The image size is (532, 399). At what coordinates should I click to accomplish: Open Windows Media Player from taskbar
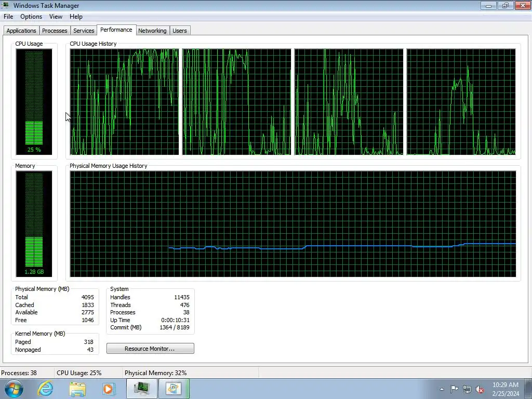tap(109, 389)
